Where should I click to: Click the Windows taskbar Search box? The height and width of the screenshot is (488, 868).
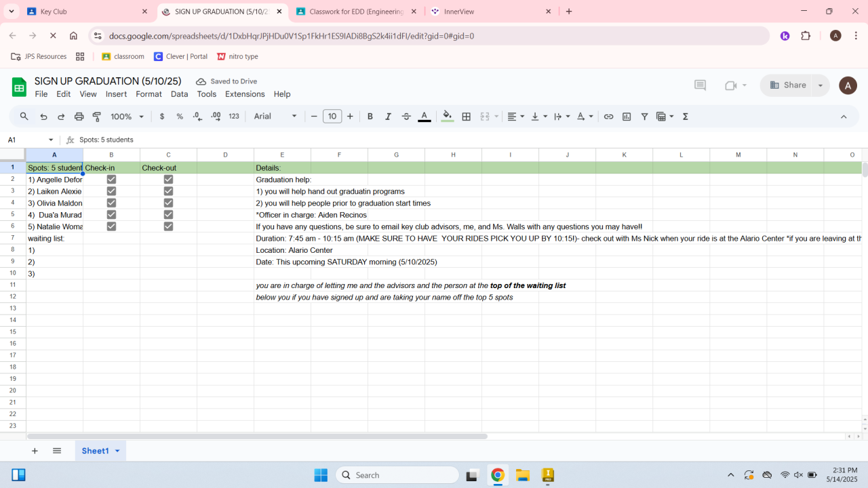coord(397,475)
